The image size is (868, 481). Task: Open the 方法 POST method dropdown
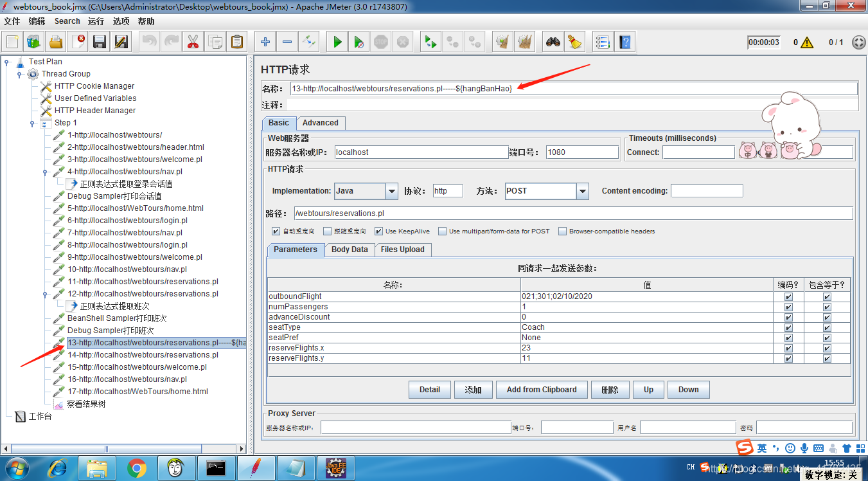582,191
